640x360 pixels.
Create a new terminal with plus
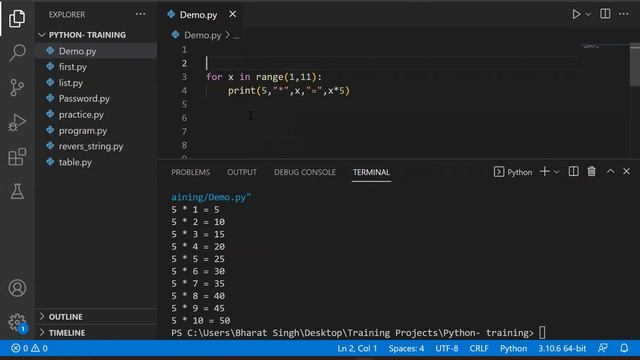[544, 171]
